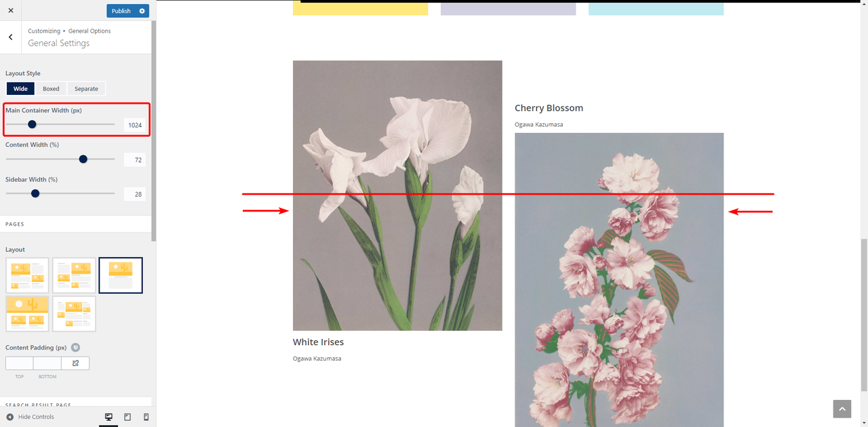
Task: Click the General Settings heading
Action: click(58, 43)
